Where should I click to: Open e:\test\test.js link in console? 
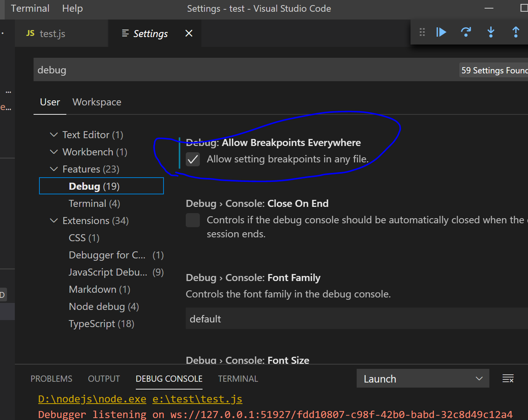[x=197, y=399]
